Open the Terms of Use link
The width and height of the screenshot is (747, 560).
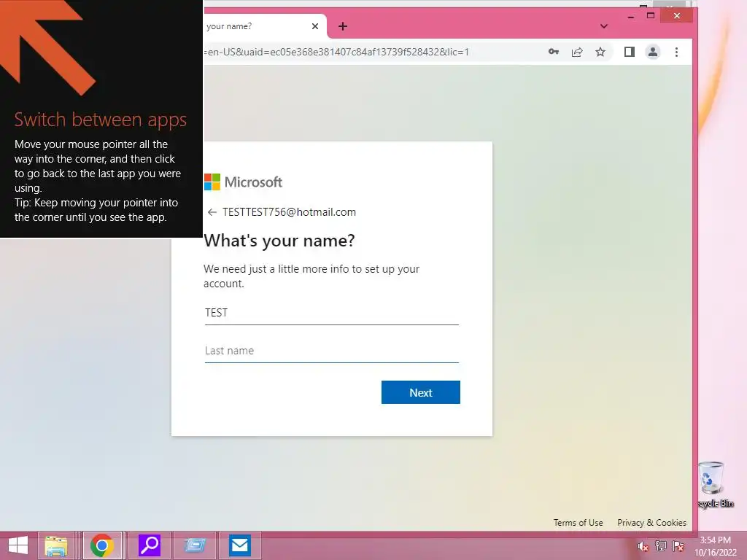578,522
